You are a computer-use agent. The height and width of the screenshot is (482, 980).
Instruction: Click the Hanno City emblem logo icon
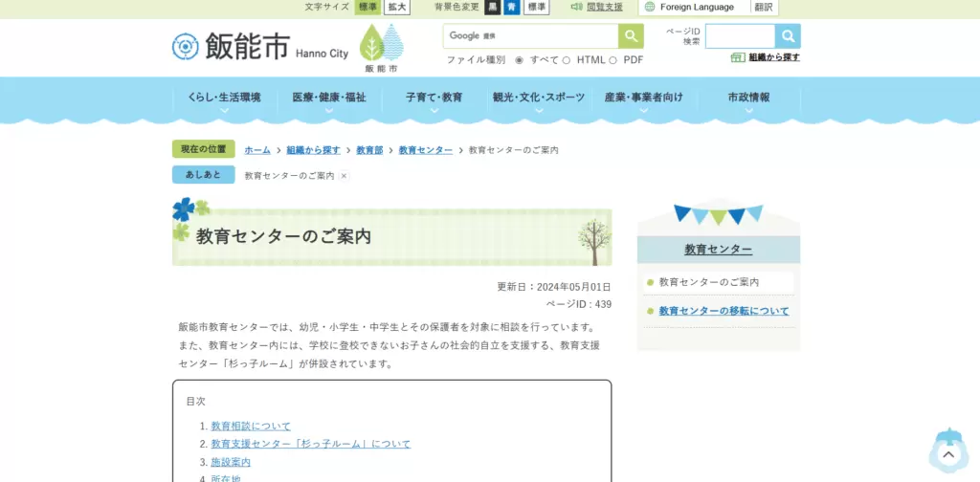pyautogui.click(x=185, y=47)
